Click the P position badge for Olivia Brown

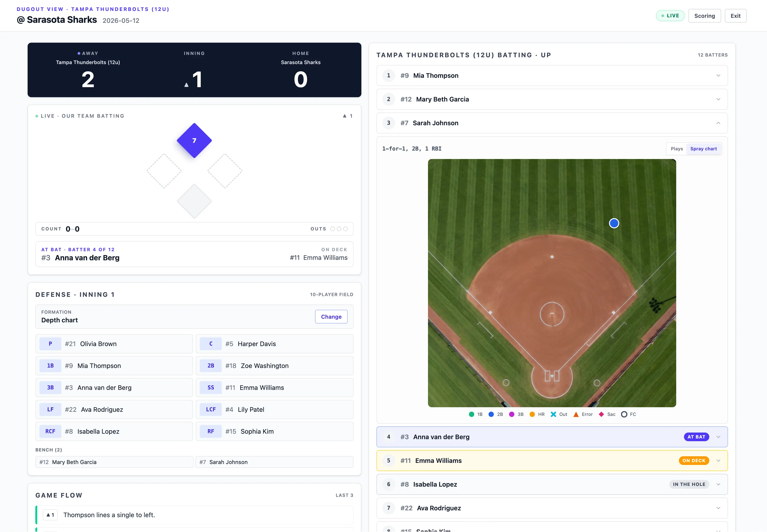point(50,344)
